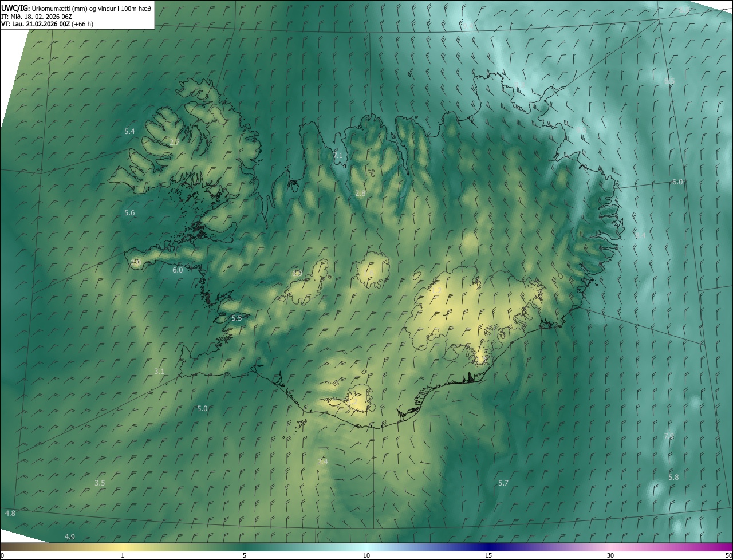The height and width of the screenshot is (560, 733).
Task: Click the 30 tick on the color scale
Action: (610, 555)
